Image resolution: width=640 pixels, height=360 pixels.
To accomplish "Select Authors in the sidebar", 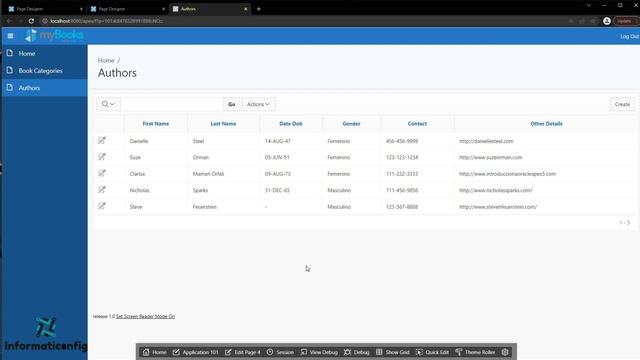I will point(29,88).
